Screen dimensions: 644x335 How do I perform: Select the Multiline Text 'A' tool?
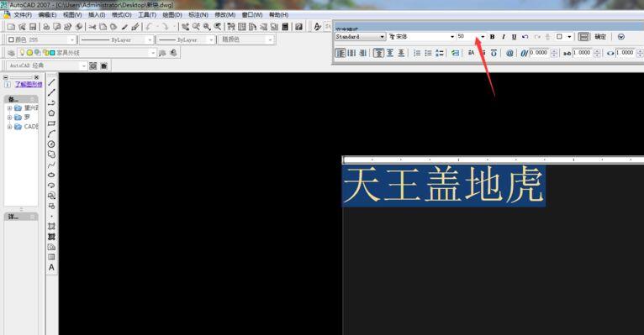[51, 267]
